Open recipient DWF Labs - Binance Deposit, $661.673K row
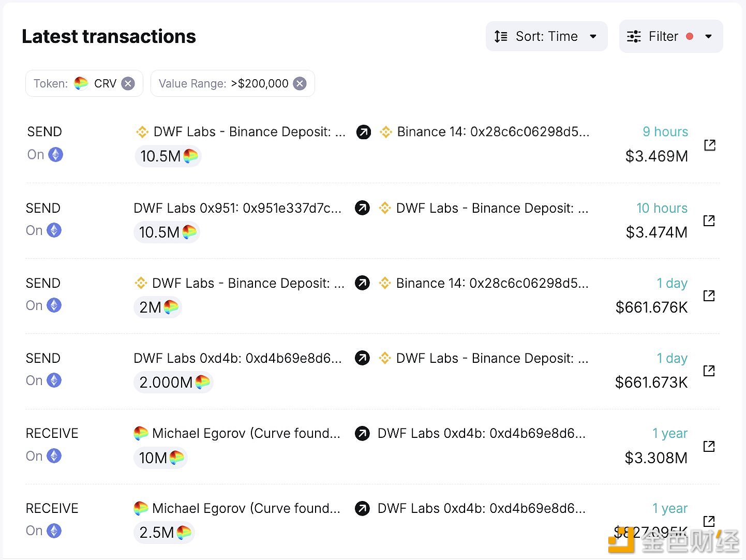 484,358
